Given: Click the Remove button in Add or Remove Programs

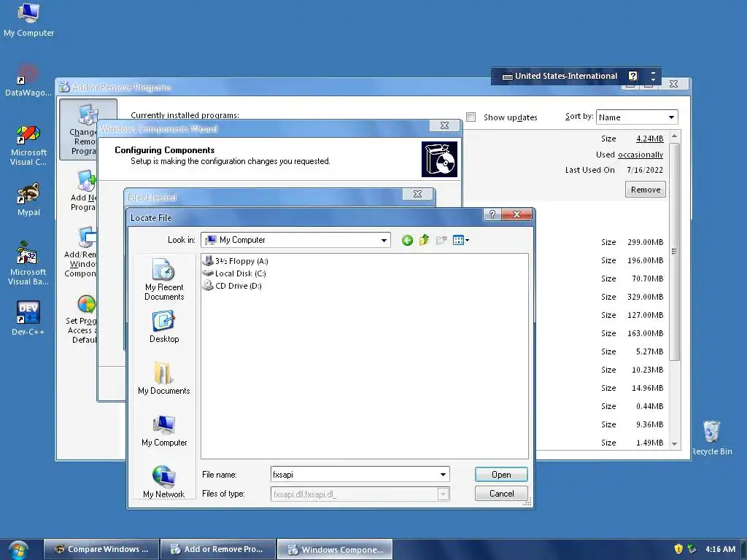Looking at the screenshot, I should click(646, 190).
